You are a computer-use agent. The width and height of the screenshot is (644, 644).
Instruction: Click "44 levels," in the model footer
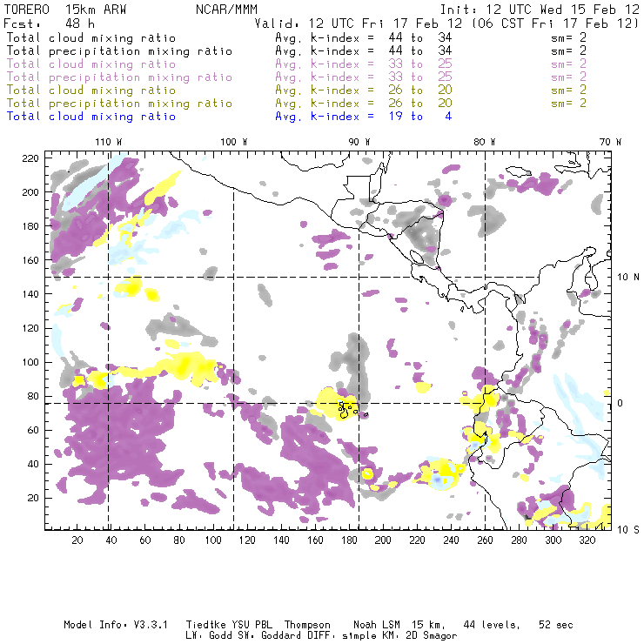click(492, 625)
